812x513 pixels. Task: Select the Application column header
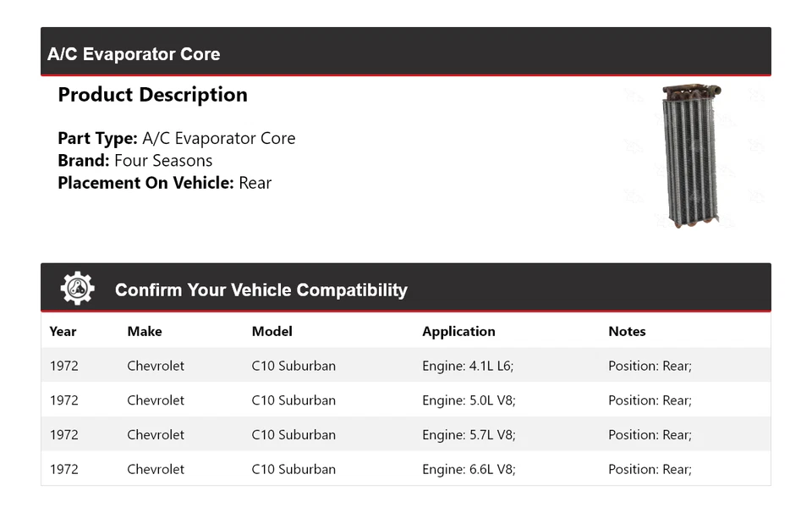(458, 332)
